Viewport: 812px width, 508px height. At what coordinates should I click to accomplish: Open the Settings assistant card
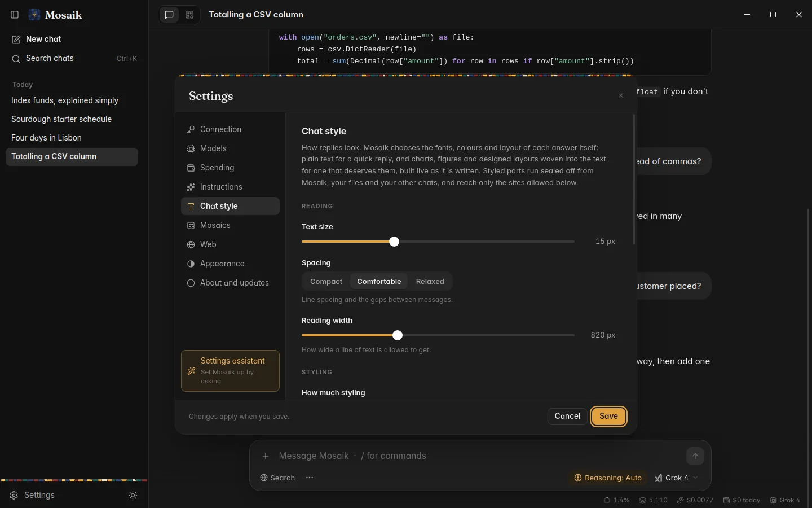coord(230,371)
